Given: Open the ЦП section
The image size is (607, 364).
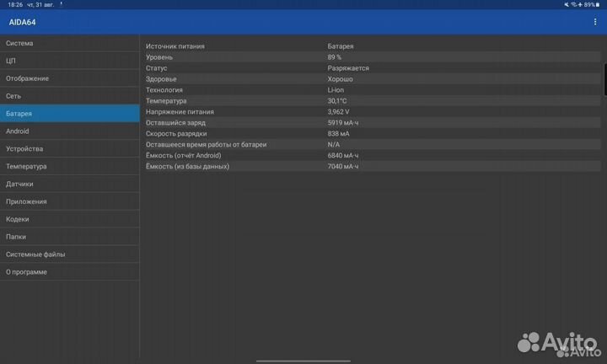Looking at the screenshot, I should tap(70, 61).
